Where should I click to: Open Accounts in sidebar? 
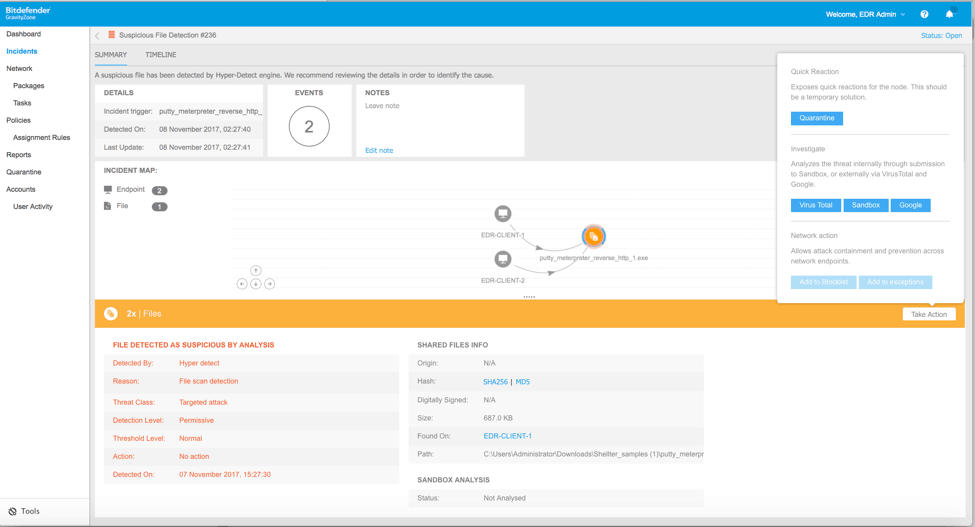[x=21, y=190]
